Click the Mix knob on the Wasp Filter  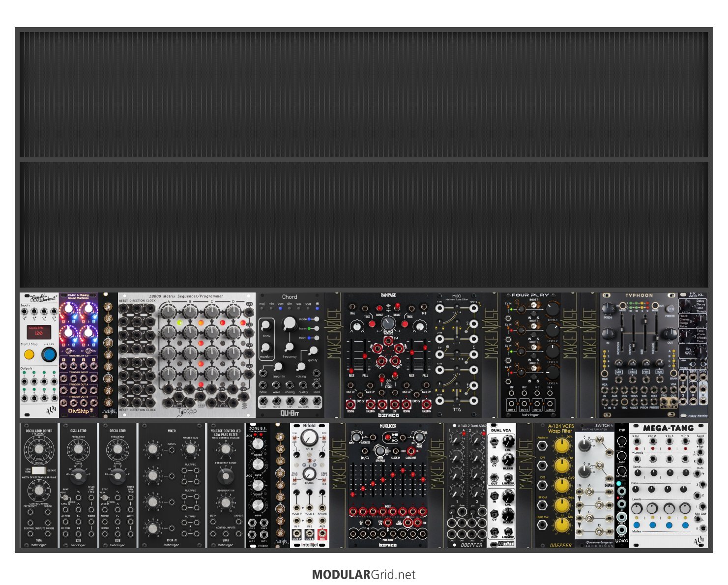click(x=562, y=525)
